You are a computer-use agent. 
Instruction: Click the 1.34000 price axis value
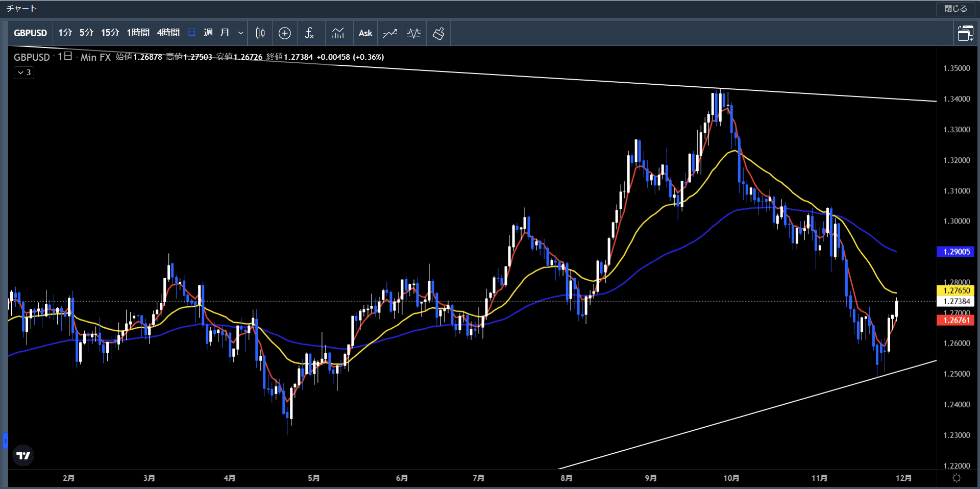pyautogui.click(x=957, y=99)
